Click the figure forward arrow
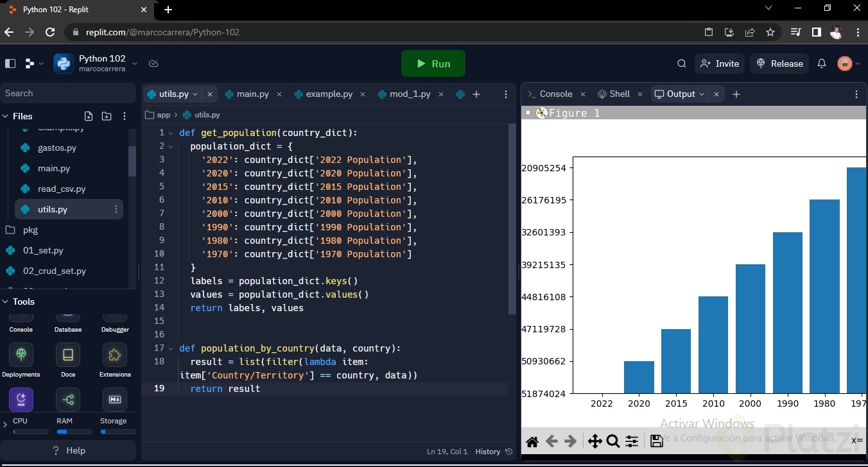This screenshot has width=868, height=467. click(570, 441)
